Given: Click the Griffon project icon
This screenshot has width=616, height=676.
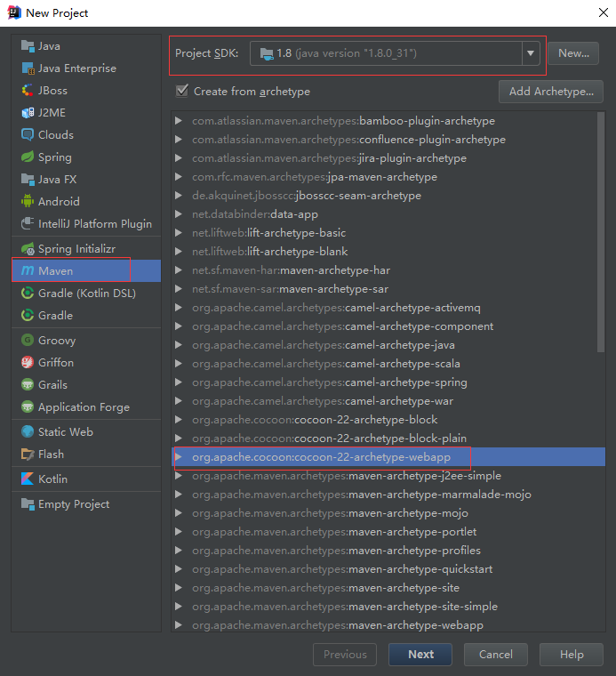Looking at the screenshot, I should tap(28, 363).
